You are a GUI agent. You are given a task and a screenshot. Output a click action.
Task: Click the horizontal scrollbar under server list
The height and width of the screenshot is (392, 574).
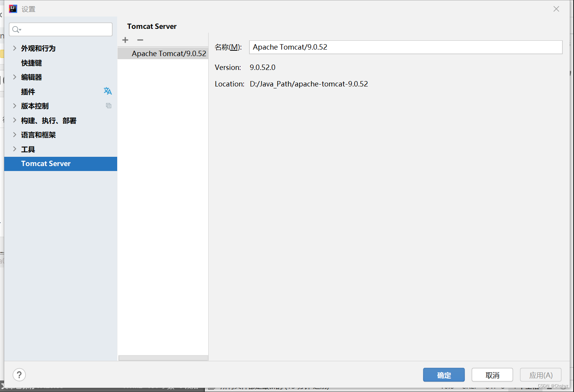click(163, 358)
